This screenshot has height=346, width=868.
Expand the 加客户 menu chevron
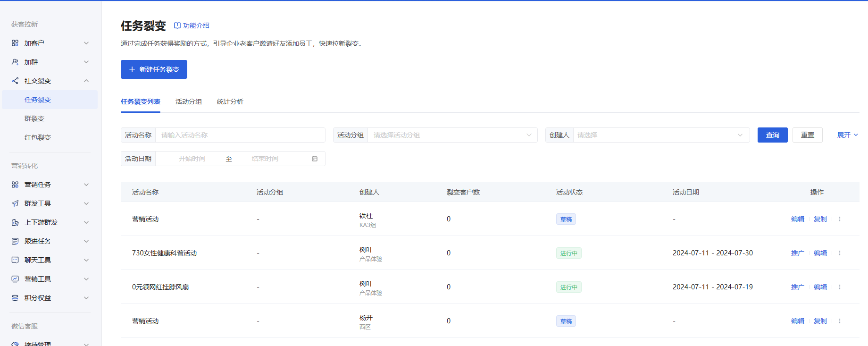pos(86,43)
